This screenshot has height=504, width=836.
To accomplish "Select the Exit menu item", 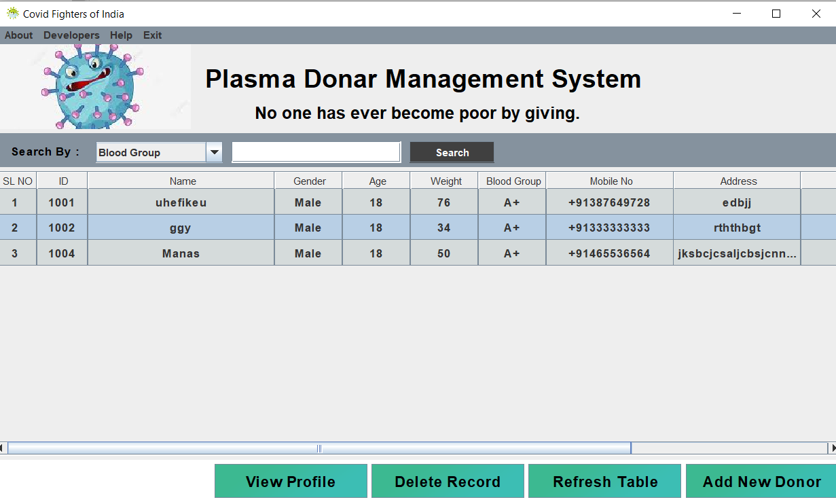I will [x=152, y=35].
